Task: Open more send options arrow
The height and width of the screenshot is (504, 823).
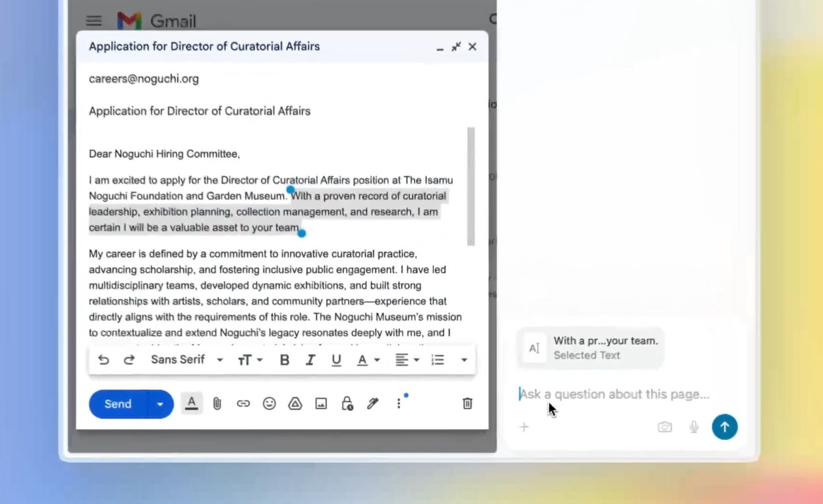Action: (160, 404)
